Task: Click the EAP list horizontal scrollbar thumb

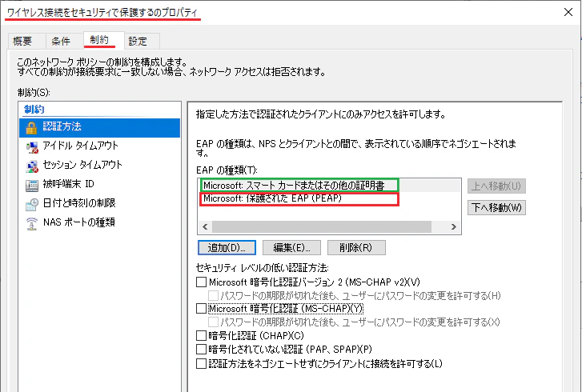Action: (x=322, y=226)
